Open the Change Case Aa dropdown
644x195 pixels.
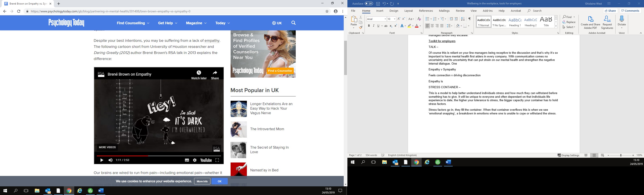click(411, 19)
